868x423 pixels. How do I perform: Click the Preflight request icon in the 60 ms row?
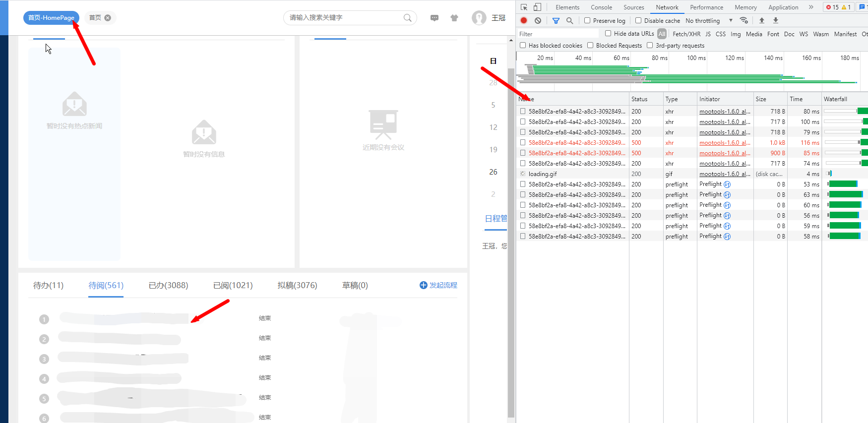[x=727, y=205]
